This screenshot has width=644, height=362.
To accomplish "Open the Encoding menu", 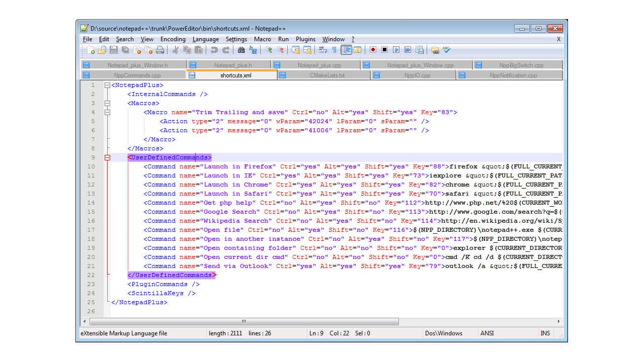I will point(173,39).
